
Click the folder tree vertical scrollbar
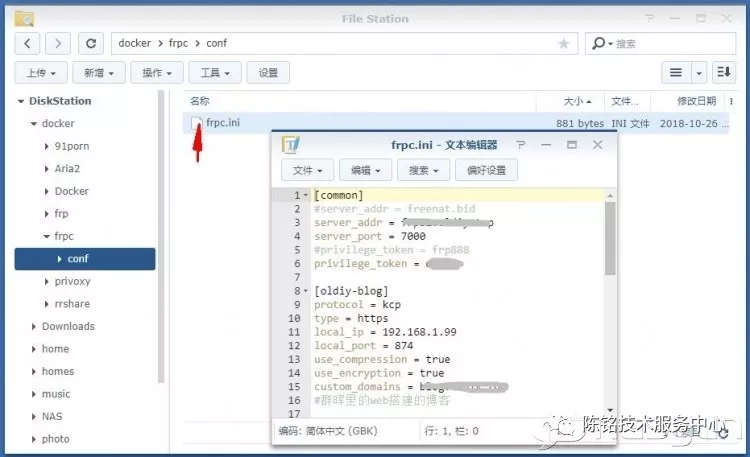[x=161, y=237]
